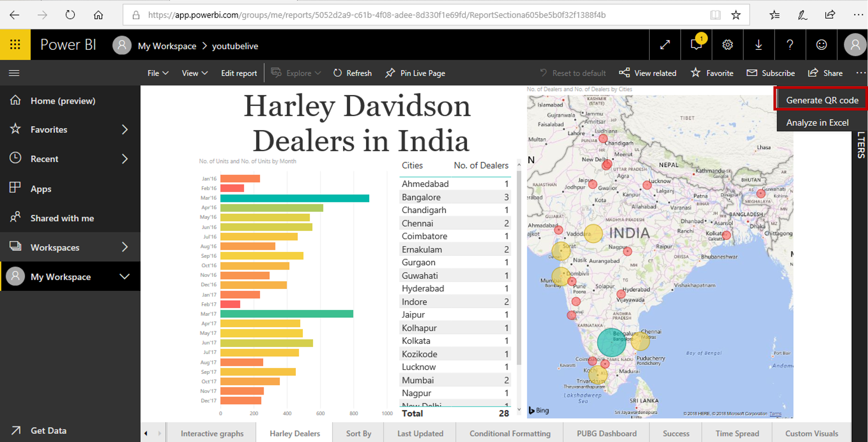
Task: Click the Refresh button in the toolbar
Action: [x=353, y=73]
